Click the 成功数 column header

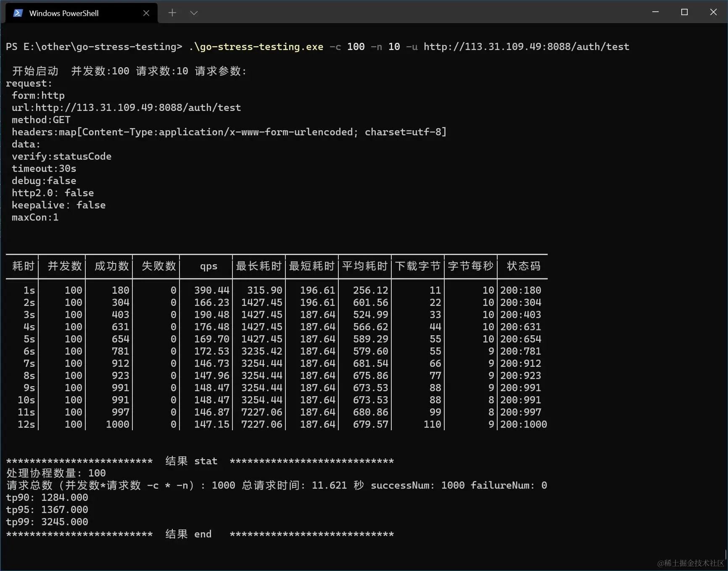[x=112, y=266]
